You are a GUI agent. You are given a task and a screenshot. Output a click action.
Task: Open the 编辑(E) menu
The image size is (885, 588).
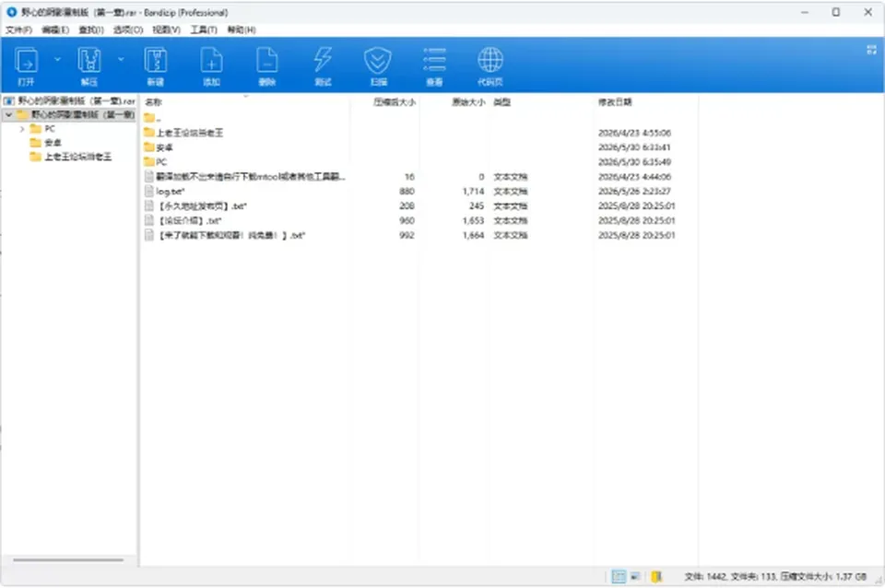(x=55, y=29)
